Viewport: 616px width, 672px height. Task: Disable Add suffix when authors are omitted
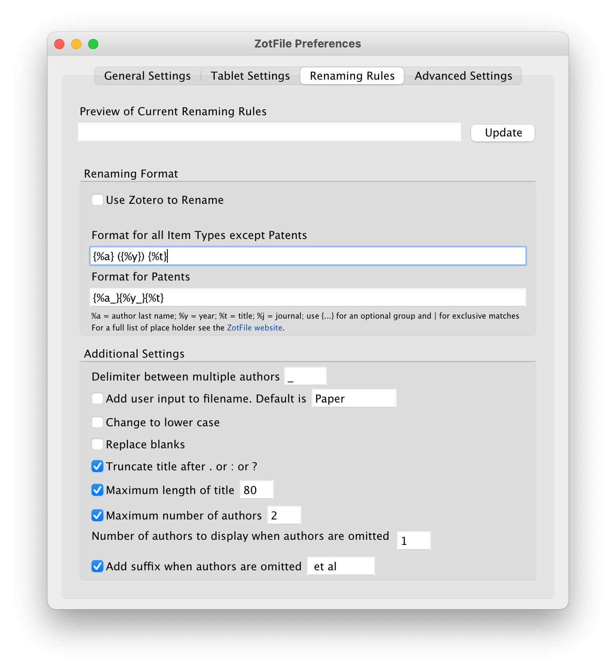point(98,566)
